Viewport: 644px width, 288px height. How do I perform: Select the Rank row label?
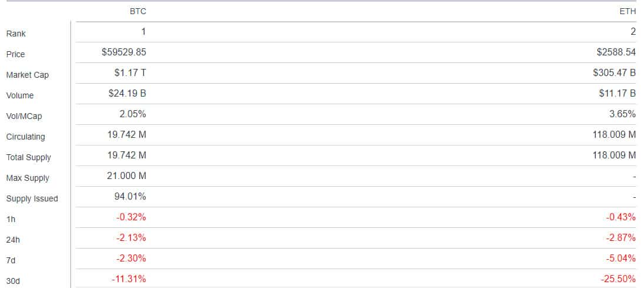[x=16, y=34]
